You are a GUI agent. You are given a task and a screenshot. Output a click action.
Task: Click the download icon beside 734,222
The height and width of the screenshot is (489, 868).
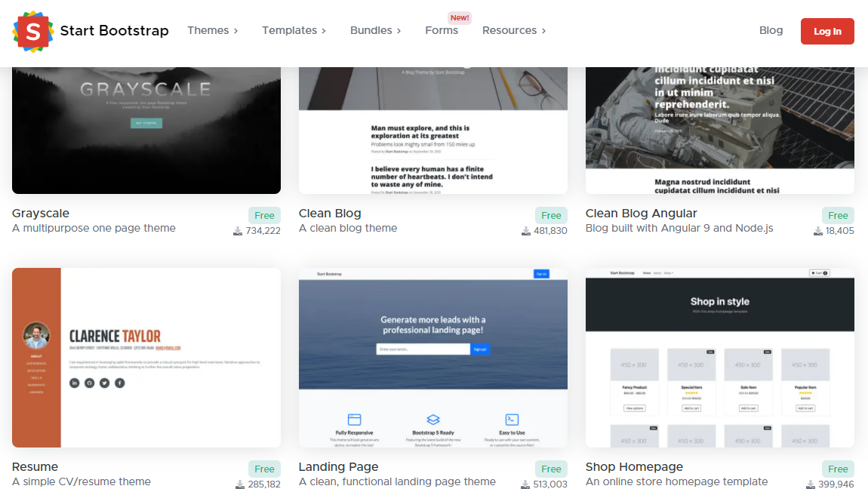pos(238,231)
